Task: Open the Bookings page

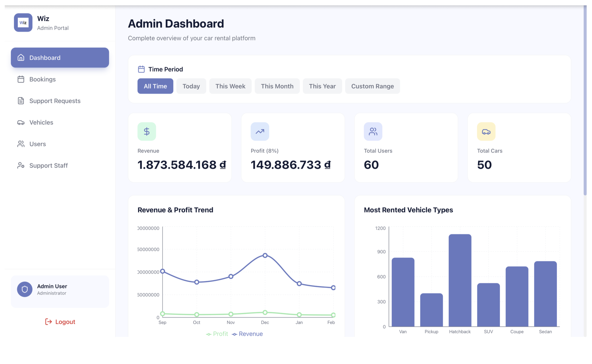Action: 60,79
